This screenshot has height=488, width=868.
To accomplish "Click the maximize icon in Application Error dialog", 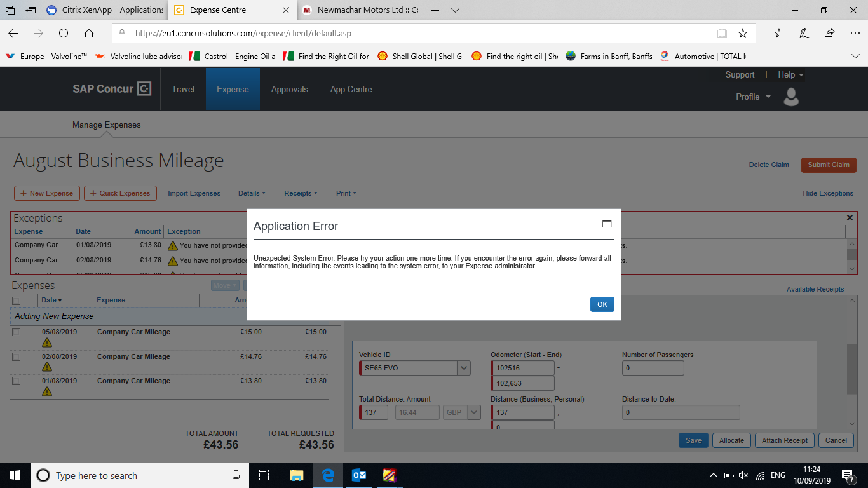I will (606, 224).
